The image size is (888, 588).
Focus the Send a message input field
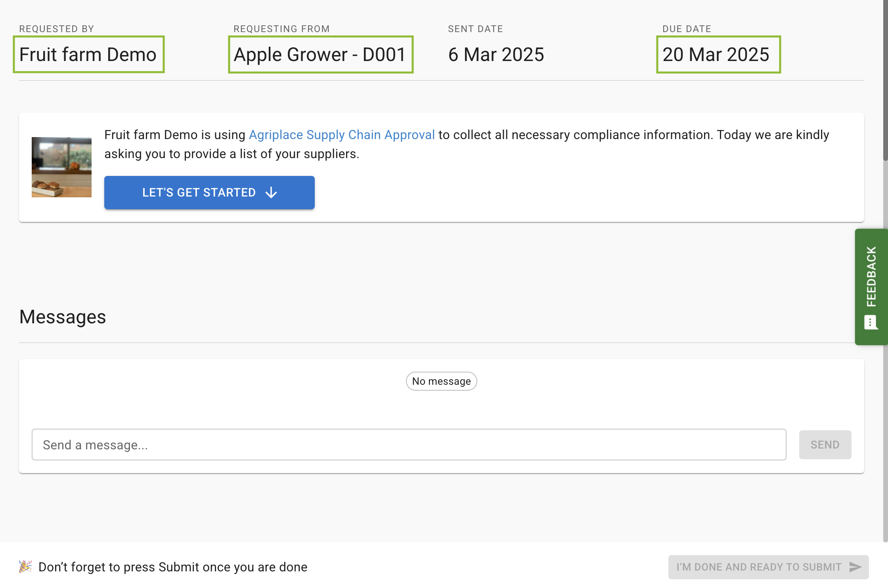(x=409, y=445)
